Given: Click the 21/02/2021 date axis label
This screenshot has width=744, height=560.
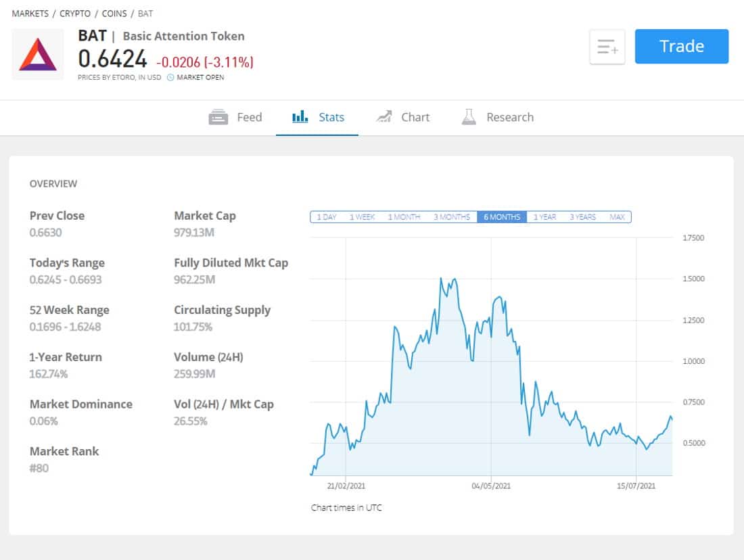Looking at the screenshot, I should [x=346, y=486].
